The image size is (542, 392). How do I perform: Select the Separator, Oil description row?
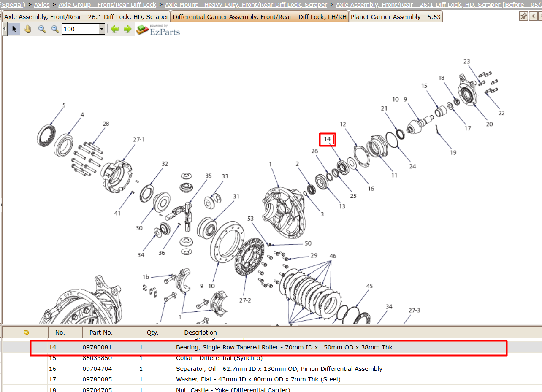click(x=279, y=369)
